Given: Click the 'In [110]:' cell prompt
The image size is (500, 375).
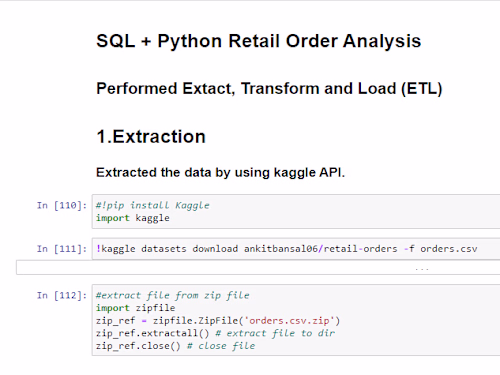Looking at the screenshot, I should (62, 205).
